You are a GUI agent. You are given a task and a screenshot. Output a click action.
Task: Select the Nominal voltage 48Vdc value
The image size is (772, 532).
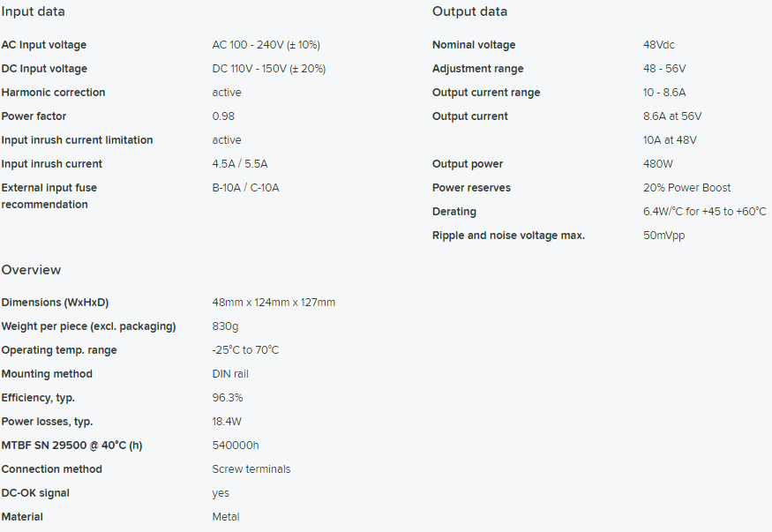659,45
